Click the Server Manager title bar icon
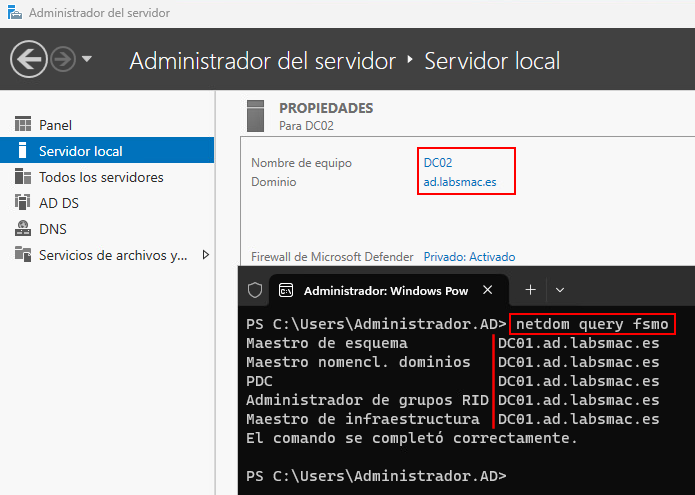 click(x=13, y=13)
